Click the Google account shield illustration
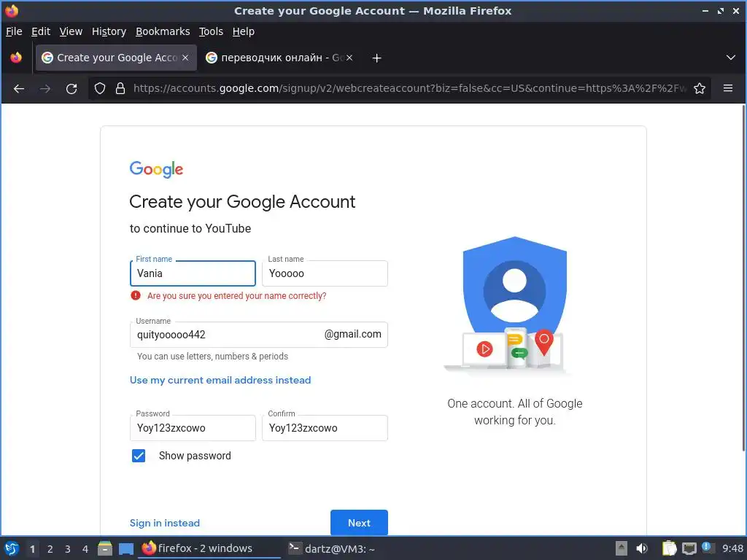This screenshot has width=747, height=560. click(x=508, y=304)
